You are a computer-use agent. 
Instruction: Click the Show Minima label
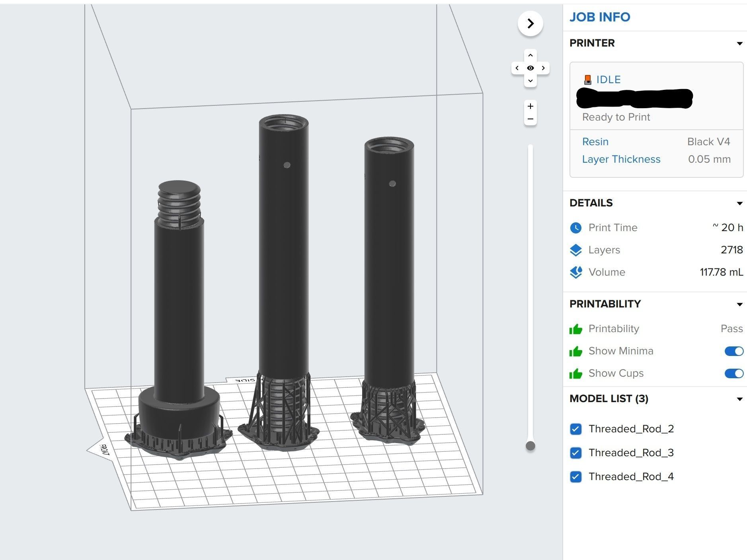click(621, 351)
